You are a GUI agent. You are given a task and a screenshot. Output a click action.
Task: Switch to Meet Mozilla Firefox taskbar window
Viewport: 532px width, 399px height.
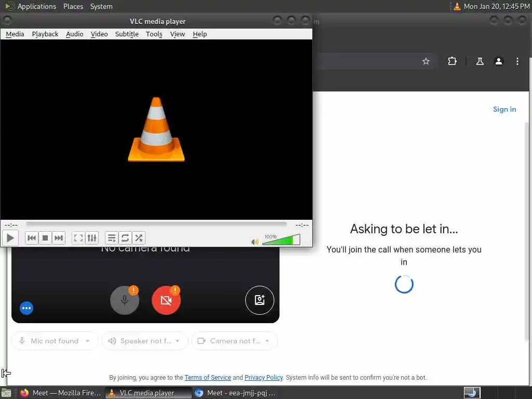(x=60, y=393)
